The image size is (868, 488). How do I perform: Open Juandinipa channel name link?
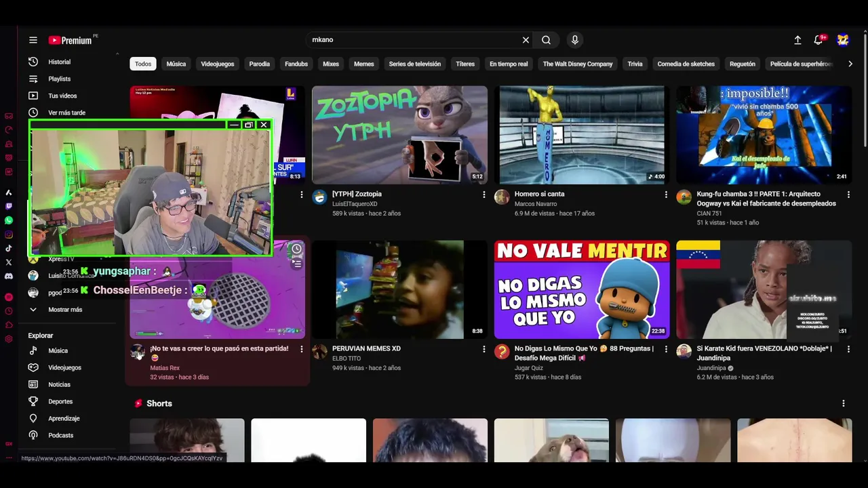point(711,368)
